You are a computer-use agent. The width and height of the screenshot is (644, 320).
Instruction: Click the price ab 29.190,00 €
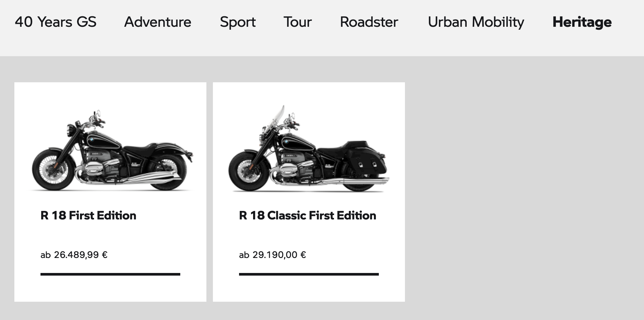coord(273,255)
